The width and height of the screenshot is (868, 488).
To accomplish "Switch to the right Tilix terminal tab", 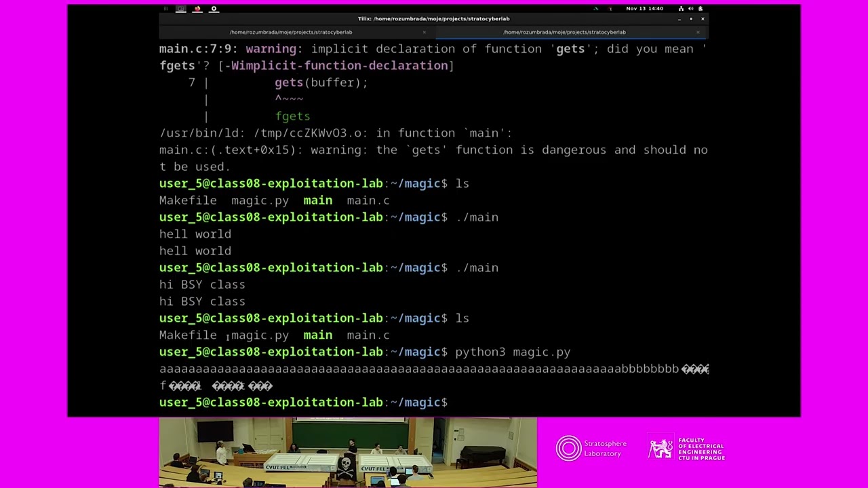I will (571, 32).
